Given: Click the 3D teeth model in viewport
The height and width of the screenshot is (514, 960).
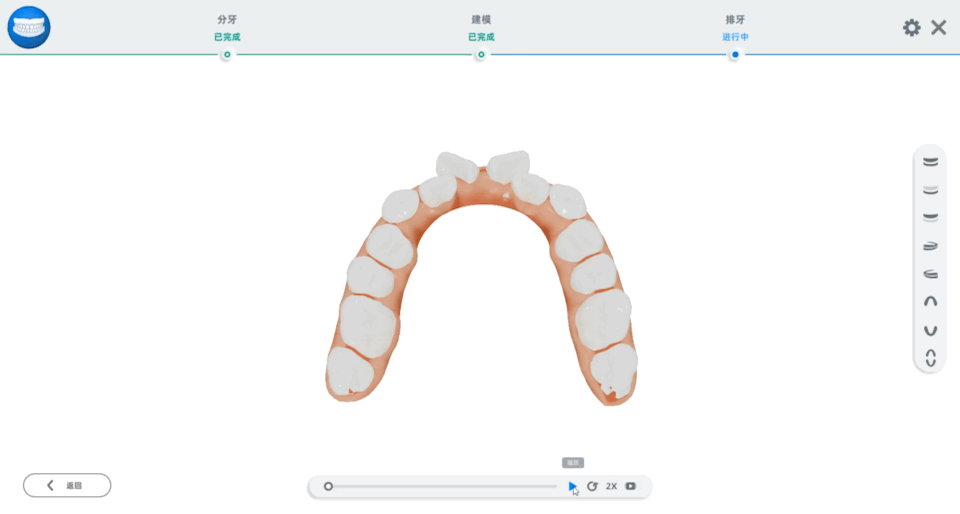Looking at the screenshot, I should point(480,280).
